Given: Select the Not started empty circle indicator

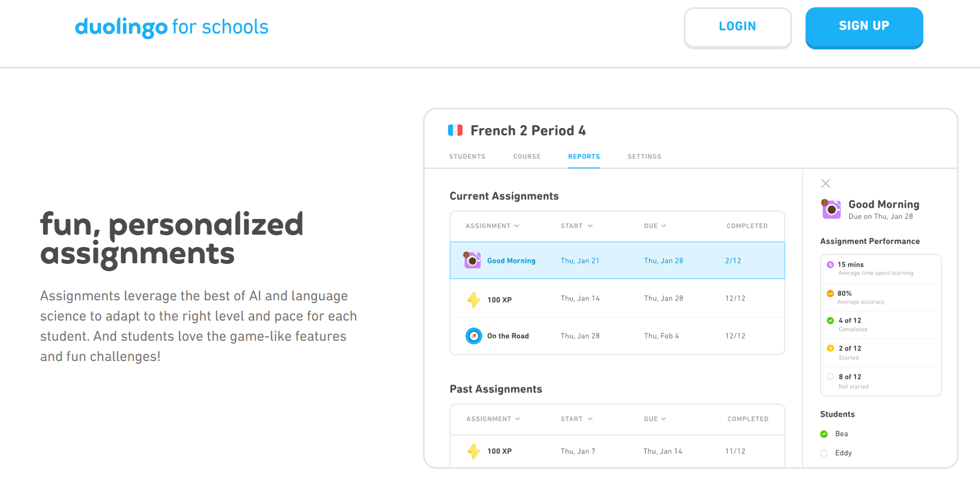Looking at the screenshot, I should pyautogui.click(x=830, y=377).
